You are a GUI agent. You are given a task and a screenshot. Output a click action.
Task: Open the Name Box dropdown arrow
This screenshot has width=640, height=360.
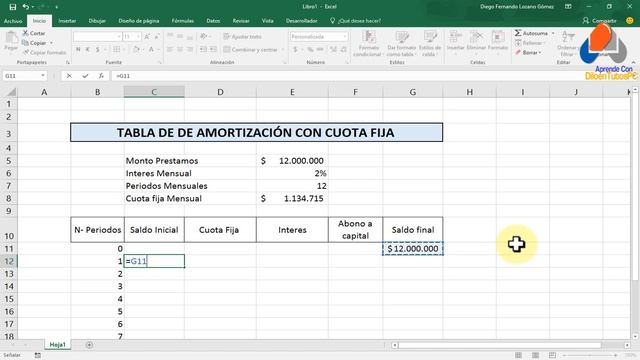point(43,76)
